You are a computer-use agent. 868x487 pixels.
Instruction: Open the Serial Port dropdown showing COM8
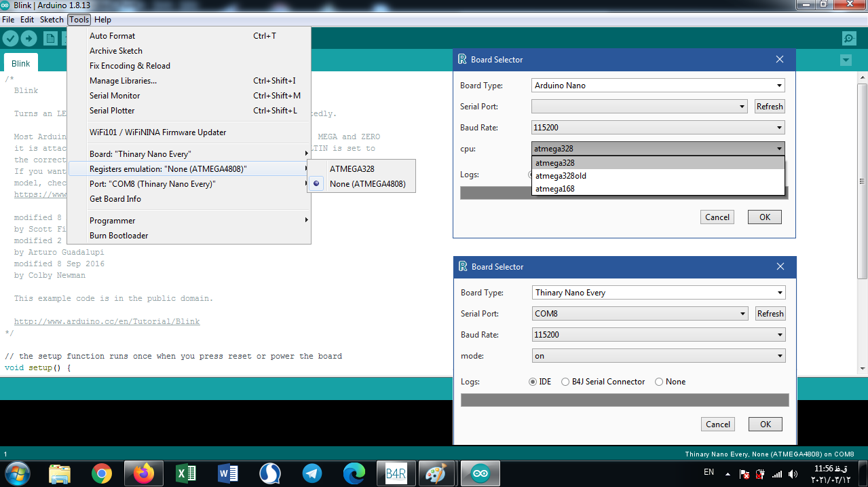[x=640, y=314]
